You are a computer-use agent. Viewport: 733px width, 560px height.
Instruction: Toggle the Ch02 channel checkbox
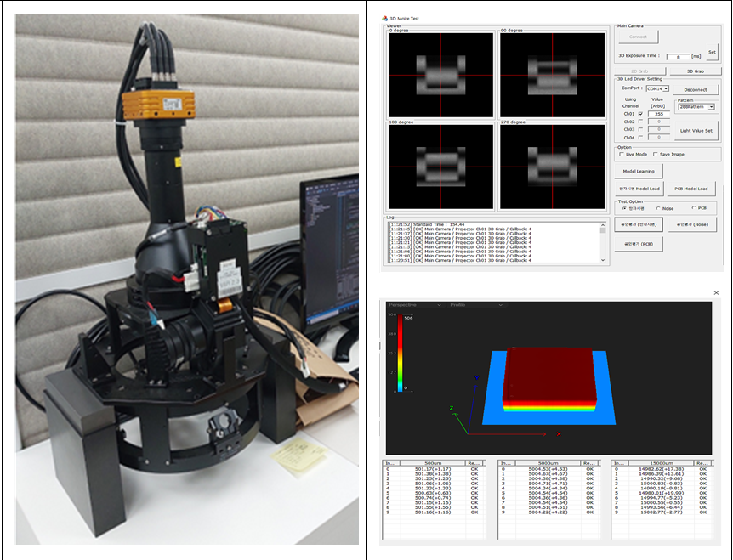(x=640, y=122)
